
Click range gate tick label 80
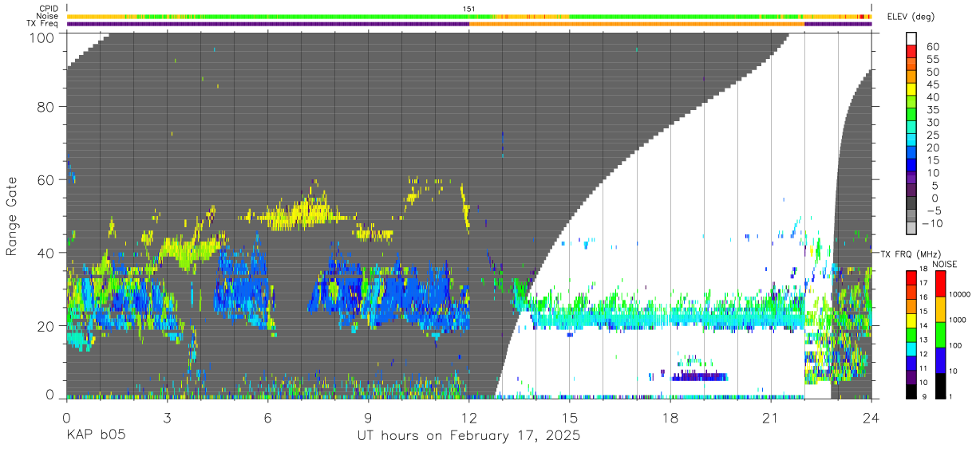pyautogui.click(x=46, y=107)
